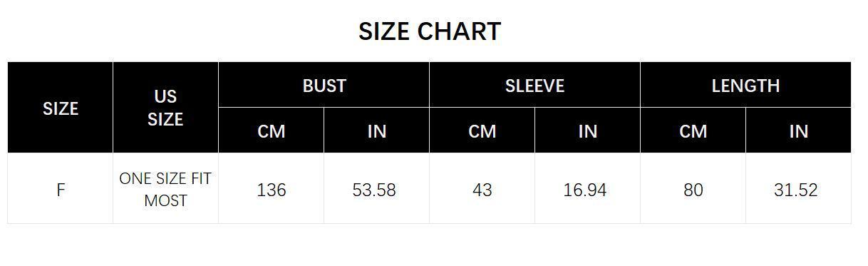Click the sleeve value 43
This screenshot has height=266, width=868.
coord(482,190)
